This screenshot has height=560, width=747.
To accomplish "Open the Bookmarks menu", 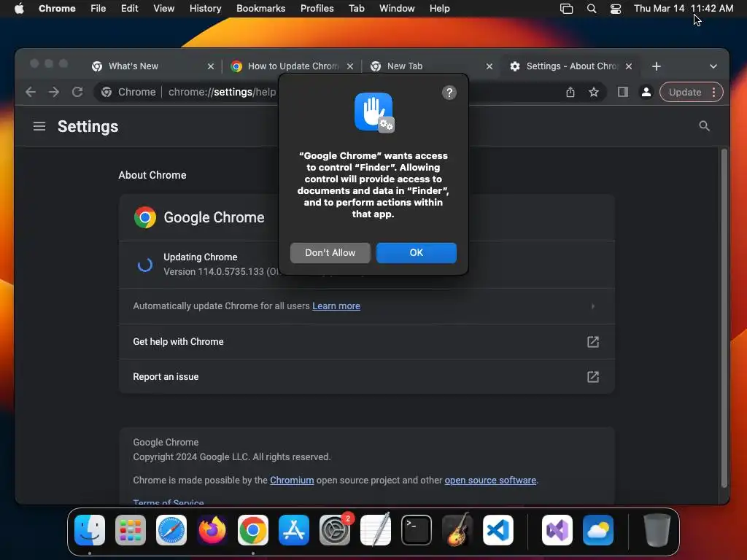I will (x=260, y=9).
